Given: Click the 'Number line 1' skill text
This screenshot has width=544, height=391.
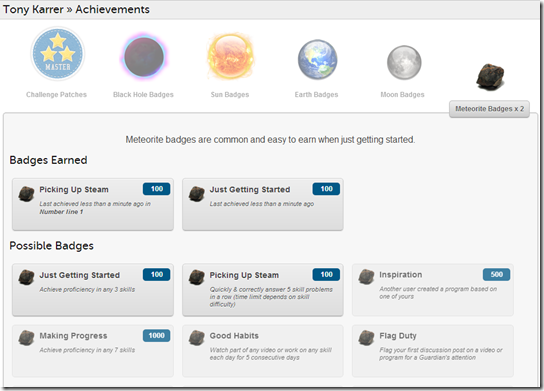Looking at the screenshot, I should point(61,212).
